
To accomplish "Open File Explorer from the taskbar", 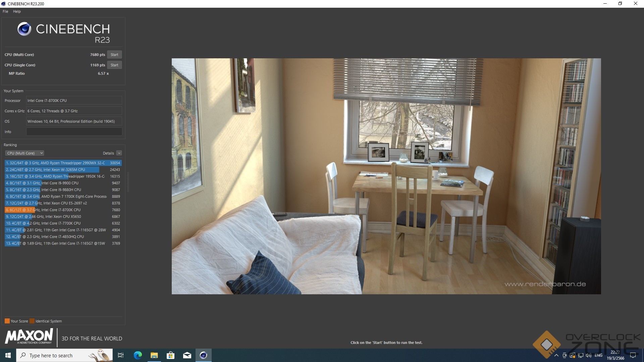I will pyautogui.click(x=154, y=355).
